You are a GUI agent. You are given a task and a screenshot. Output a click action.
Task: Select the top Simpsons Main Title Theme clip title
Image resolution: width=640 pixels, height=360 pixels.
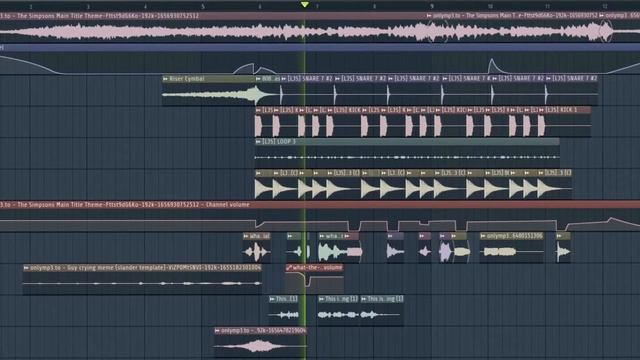tap(100, 16)
